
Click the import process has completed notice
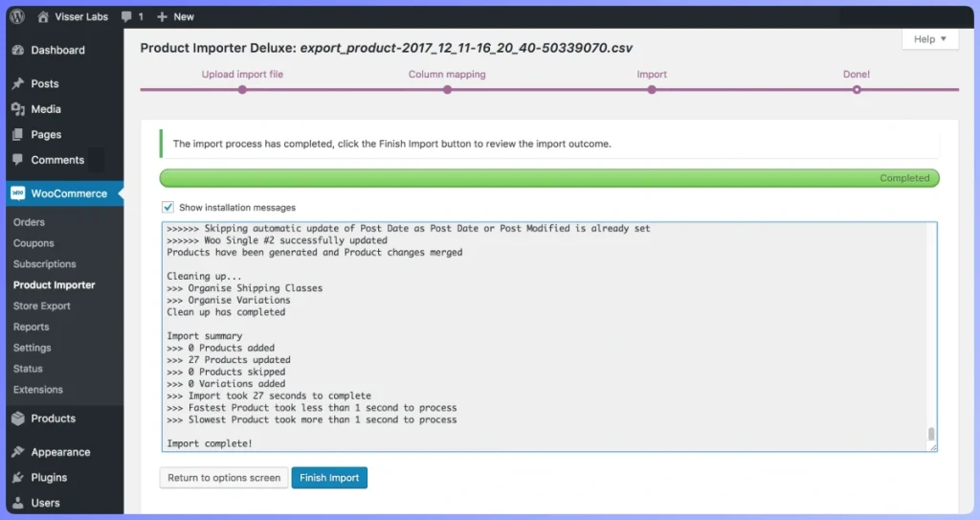coord(549,144)
